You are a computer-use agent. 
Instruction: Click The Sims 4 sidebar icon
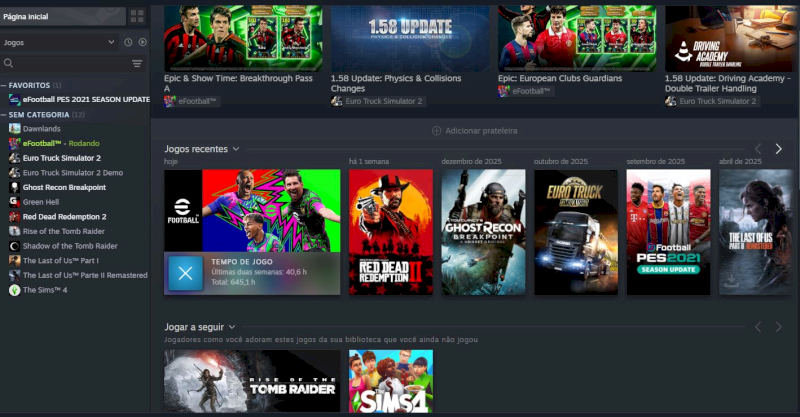point(14,290)
